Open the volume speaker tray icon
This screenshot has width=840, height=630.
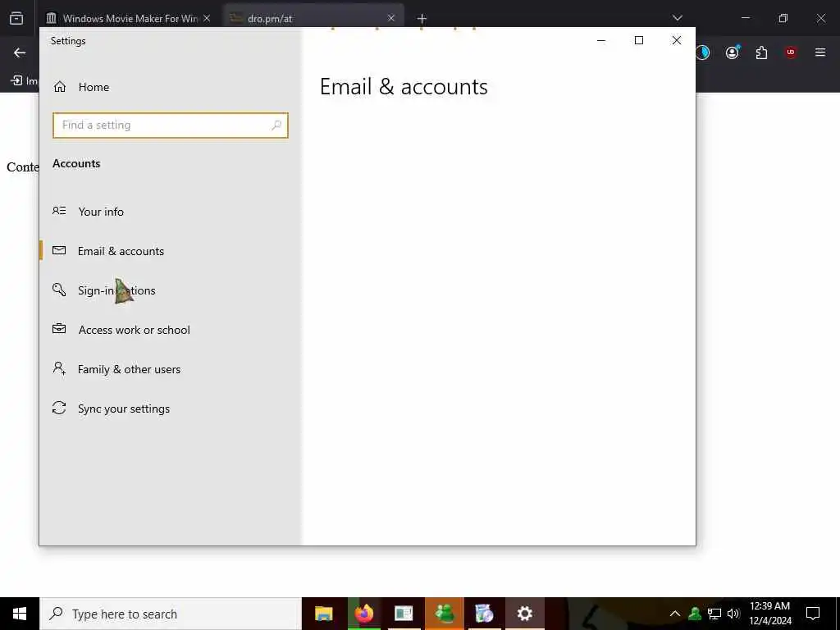pyautogui.click(x=733, y=614)
